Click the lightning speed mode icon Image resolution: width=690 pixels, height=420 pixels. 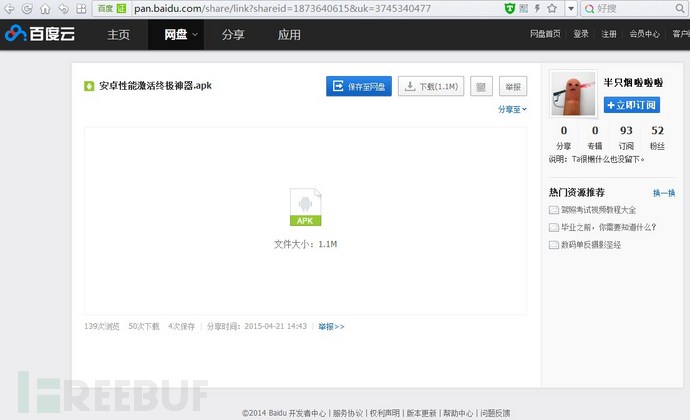coord(537,8)
